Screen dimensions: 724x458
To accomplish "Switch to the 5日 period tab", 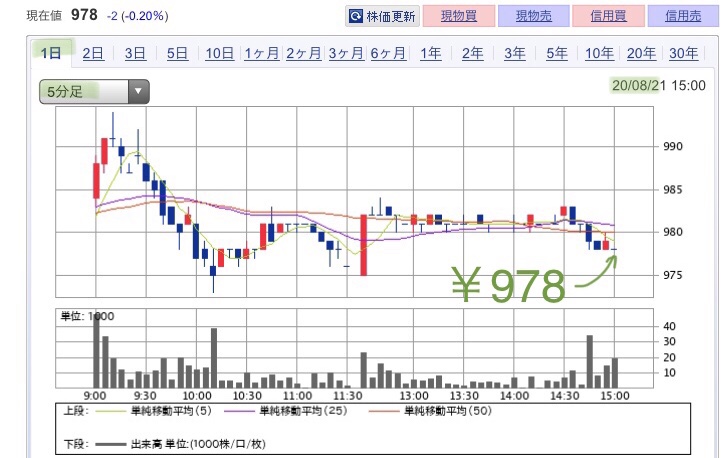I will pos(177,54).
